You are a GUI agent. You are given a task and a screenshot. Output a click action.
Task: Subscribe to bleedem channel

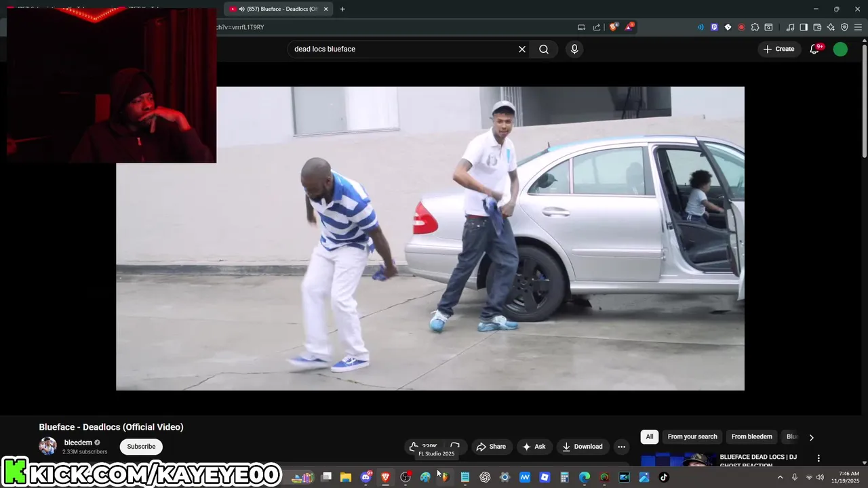(x=141, y=446)
